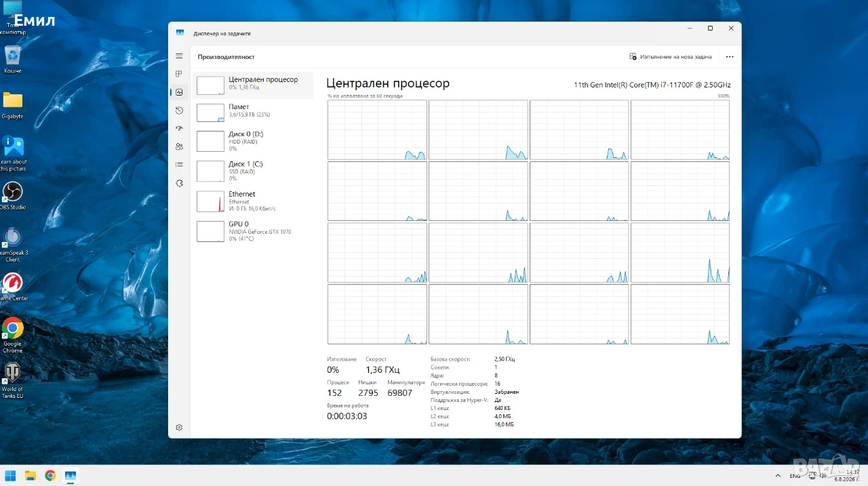Click the Recycle Bin 'Кошче' desktop icon

13,60
